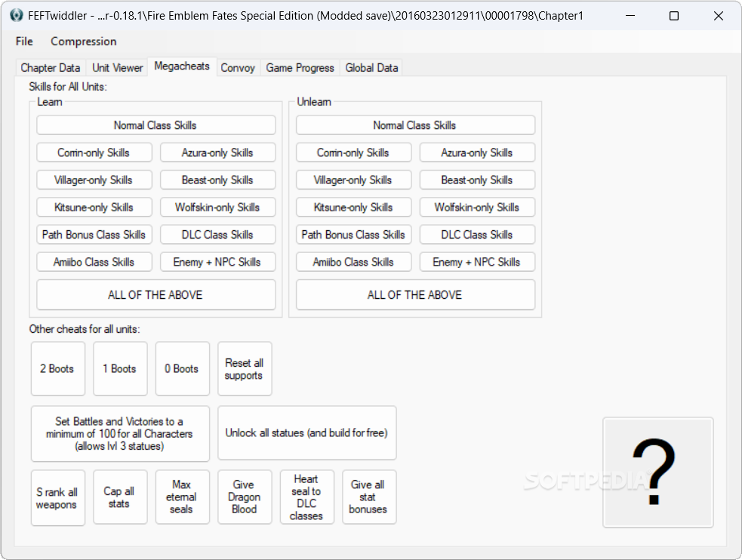The image size is (742, 560).
Task: Click Max eternal seals
Action: pyautogui.click(x=182, y=497)
